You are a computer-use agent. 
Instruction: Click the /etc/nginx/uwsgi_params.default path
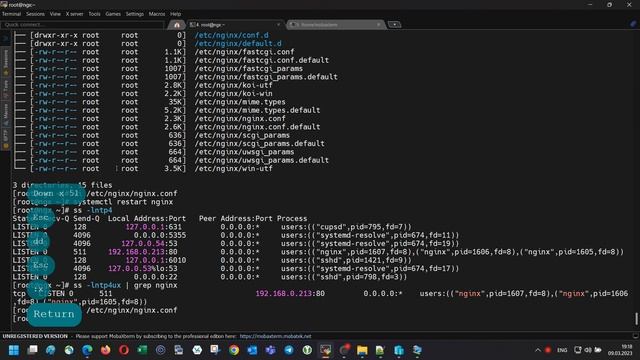pyautogui.click(x=262, y=160)
